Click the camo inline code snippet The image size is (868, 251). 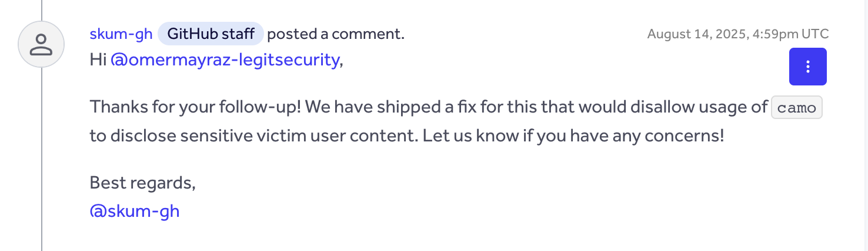[796, 108]
